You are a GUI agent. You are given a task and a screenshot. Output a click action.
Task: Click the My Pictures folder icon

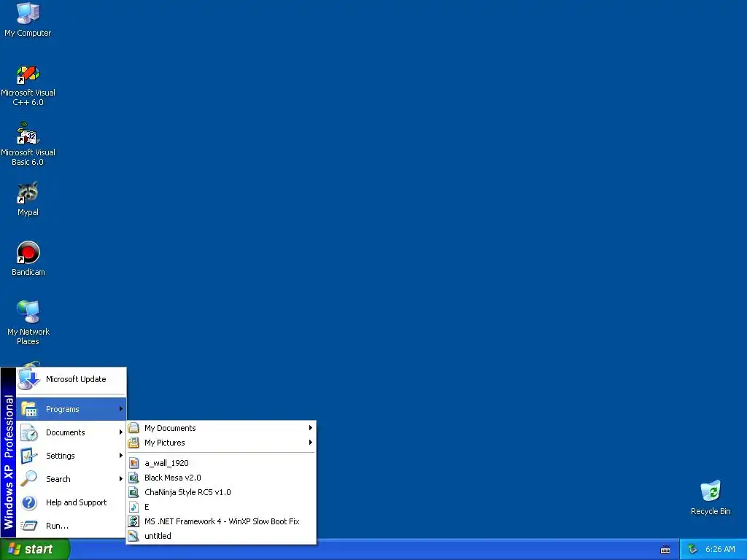click(134, 443)
